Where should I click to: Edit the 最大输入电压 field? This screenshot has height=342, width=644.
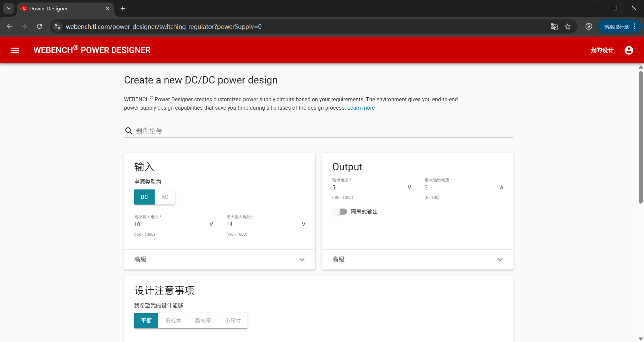[x=266, y=224]
